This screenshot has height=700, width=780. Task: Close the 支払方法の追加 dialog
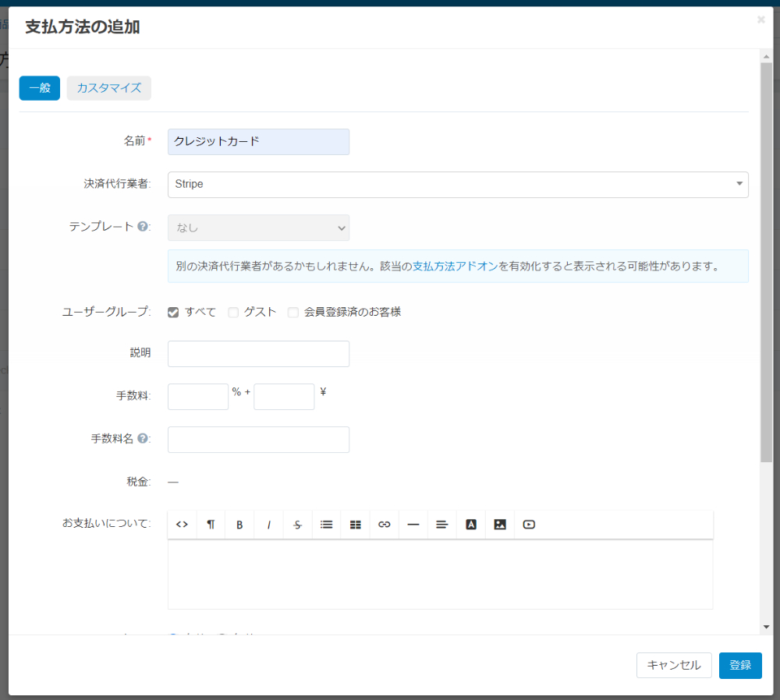tap(760, 19)
